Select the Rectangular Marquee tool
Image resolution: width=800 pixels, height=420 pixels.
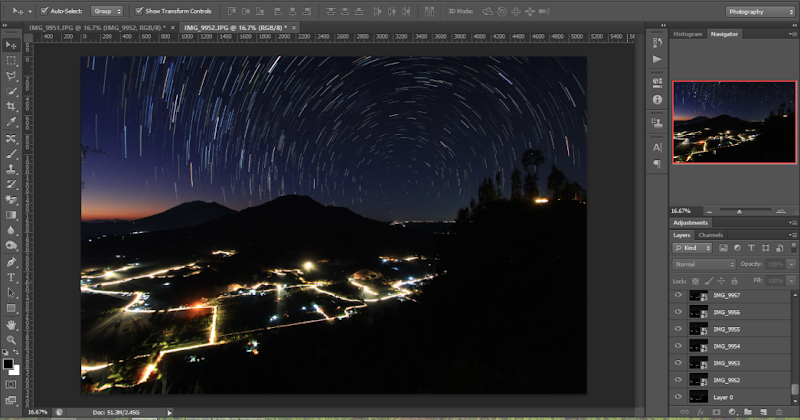[11, 61]
